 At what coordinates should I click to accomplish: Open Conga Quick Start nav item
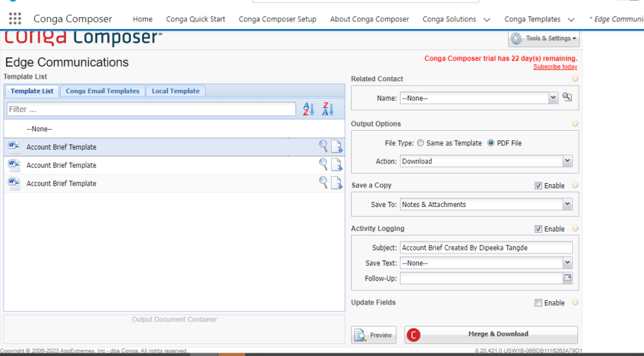pyautogui.click(x=196, y=19)
